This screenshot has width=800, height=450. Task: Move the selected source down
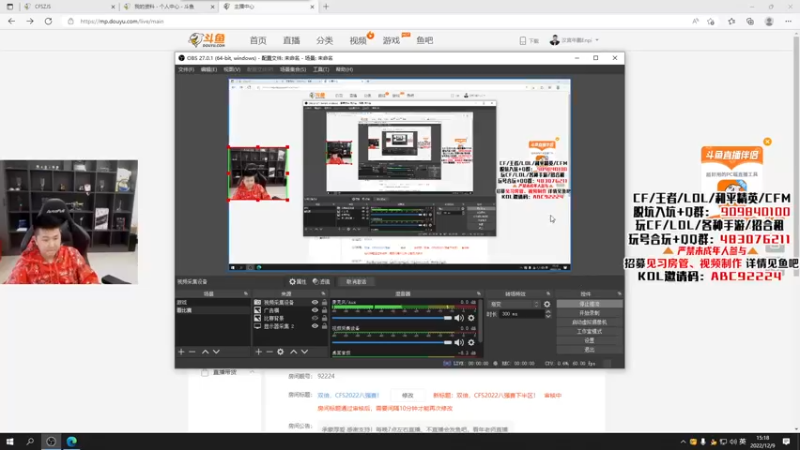[305, 352]
